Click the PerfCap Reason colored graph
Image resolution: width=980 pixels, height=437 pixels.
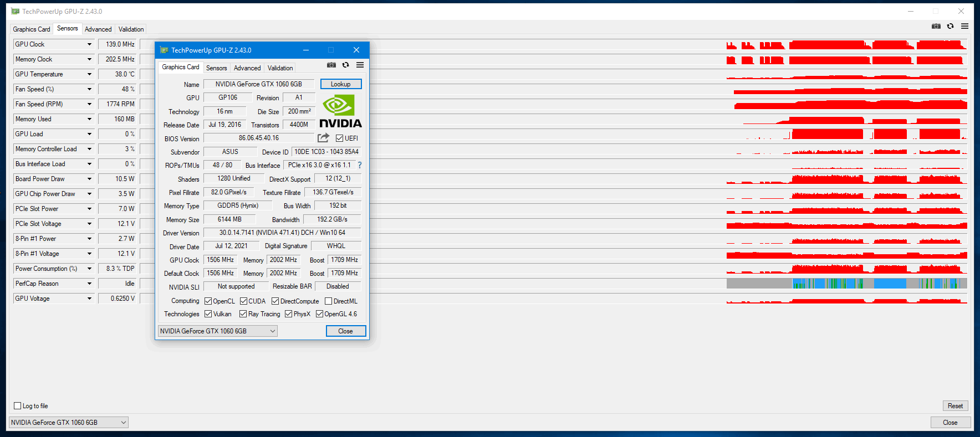[847, 284]
